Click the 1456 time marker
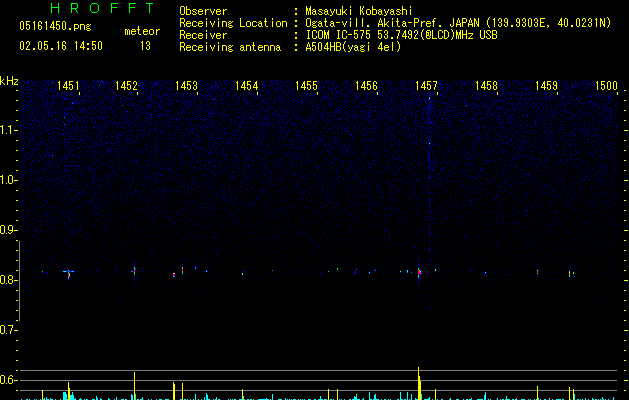Viewport: 629px width, 400px height. [366, 86]
